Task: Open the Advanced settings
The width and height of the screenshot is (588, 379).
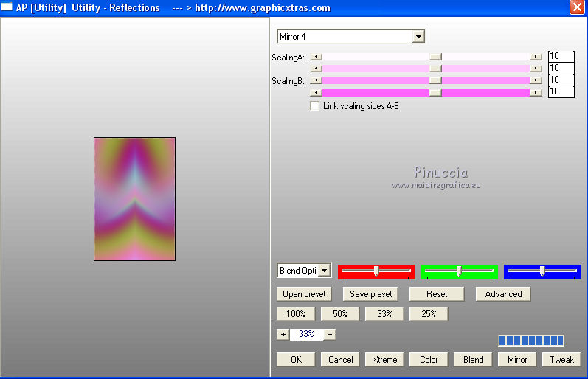Action: pos(503,294)
